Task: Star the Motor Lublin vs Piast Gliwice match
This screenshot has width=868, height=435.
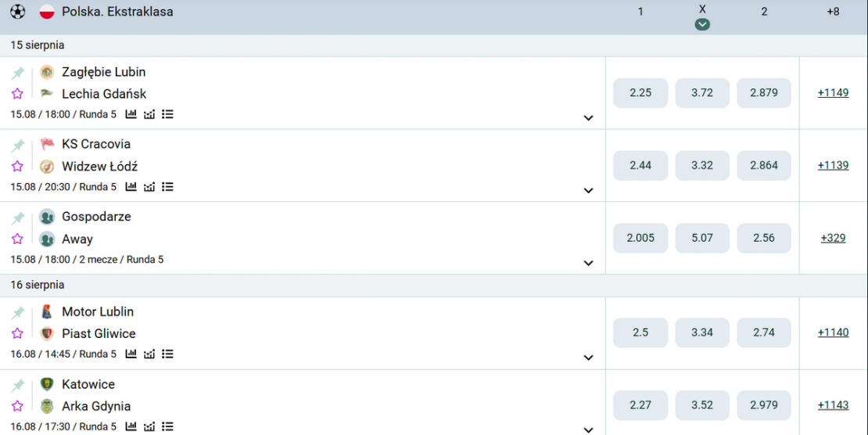Action: pos(18,333)
